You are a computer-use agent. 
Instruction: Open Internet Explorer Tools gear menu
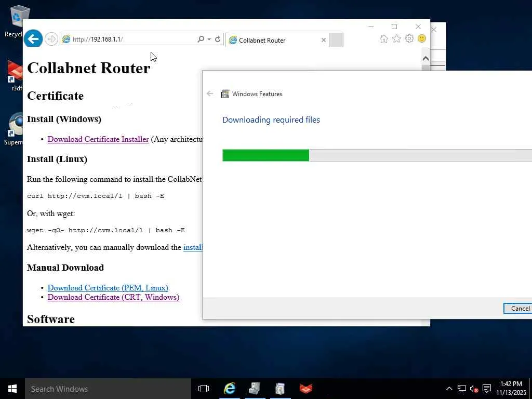tap(409, 38)
